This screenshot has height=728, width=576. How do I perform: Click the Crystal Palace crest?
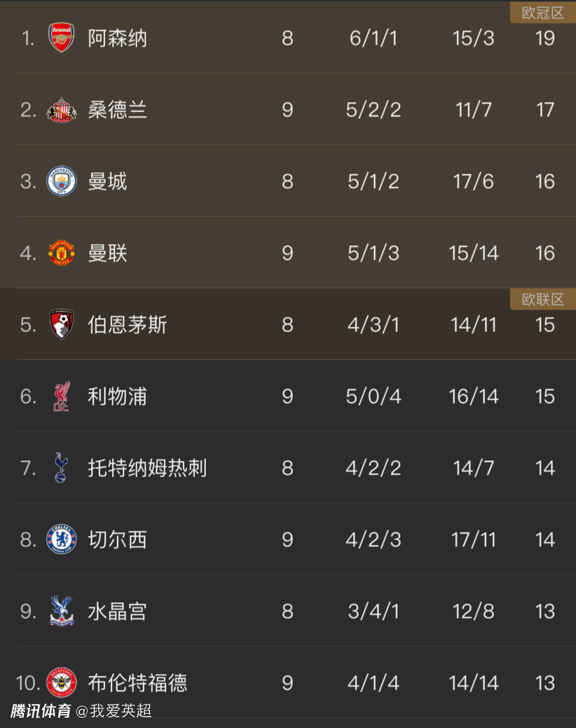(61, 611)
